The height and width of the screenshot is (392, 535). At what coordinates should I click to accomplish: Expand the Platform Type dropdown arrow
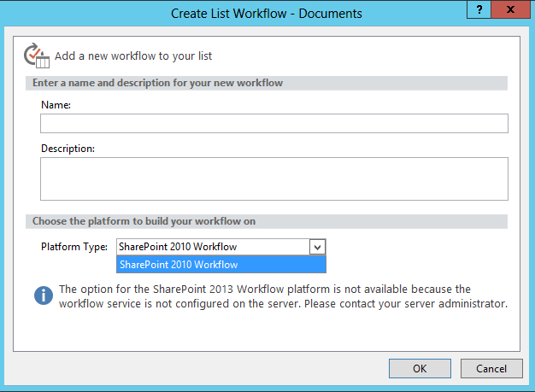317,247
